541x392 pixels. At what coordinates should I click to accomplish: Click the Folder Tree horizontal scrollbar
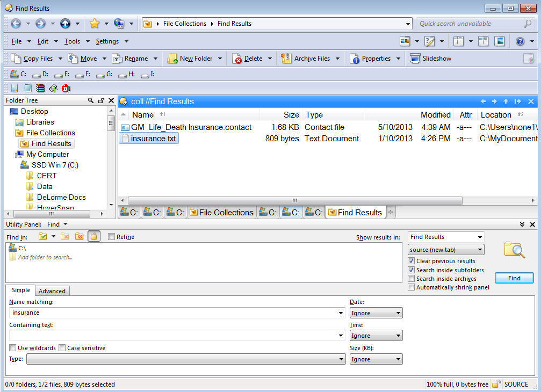coord(51,214)
